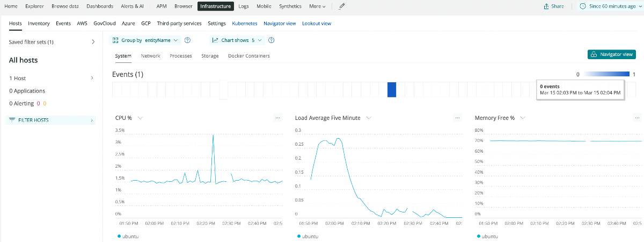The width and height of the screenshot is (644, 242).
Task: Open CPU % metric selector chevron
Action: point(140,118)
